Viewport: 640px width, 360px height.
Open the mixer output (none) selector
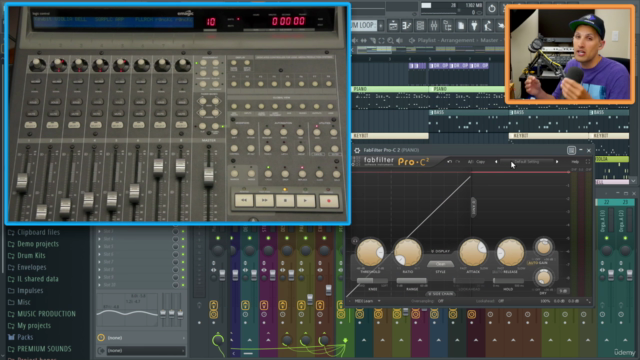[x=146, y=351]
